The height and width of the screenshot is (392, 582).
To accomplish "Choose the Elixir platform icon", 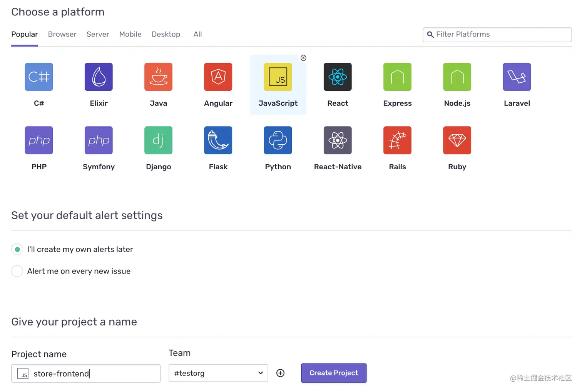I will click(99, 77).
